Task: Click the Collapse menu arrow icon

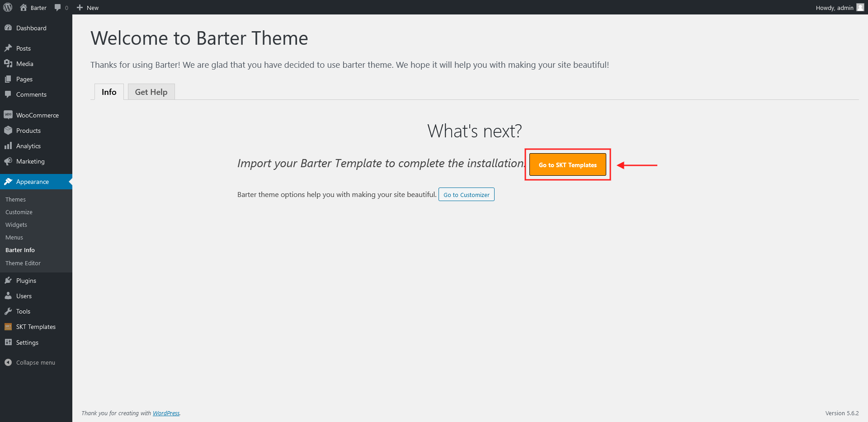Action: (8, 362)
